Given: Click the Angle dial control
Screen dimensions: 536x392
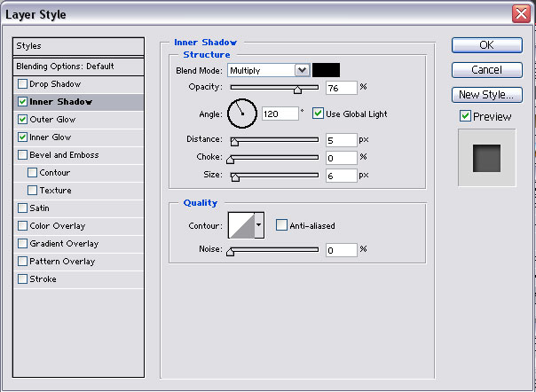Looking at the screenshot, I should 241,113.
